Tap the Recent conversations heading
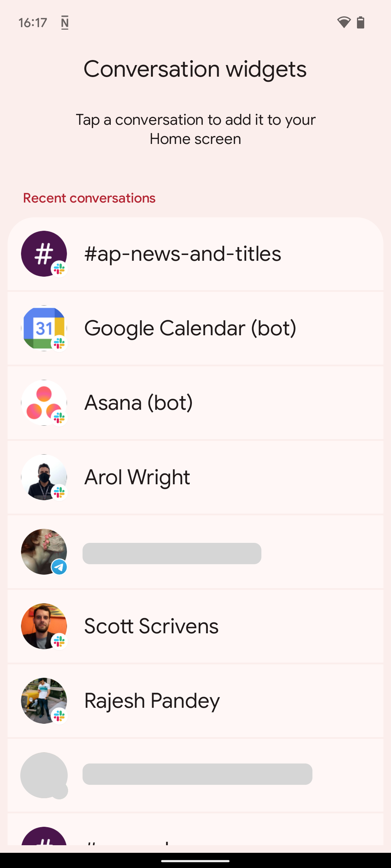 89,198
